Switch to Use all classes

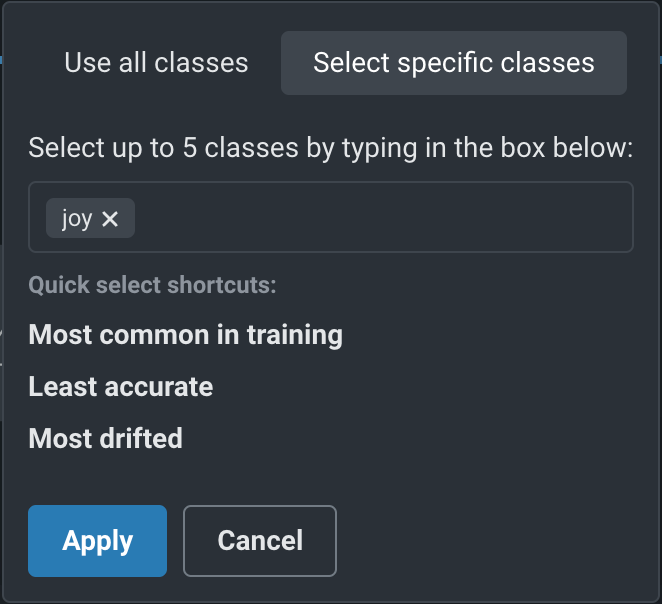pos(156,63)
